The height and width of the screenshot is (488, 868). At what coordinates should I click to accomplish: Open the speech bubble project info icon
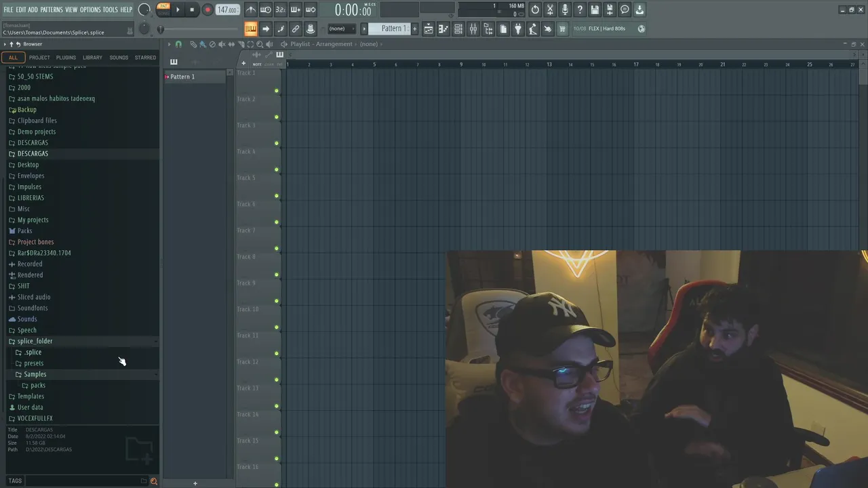click(625, 9)
